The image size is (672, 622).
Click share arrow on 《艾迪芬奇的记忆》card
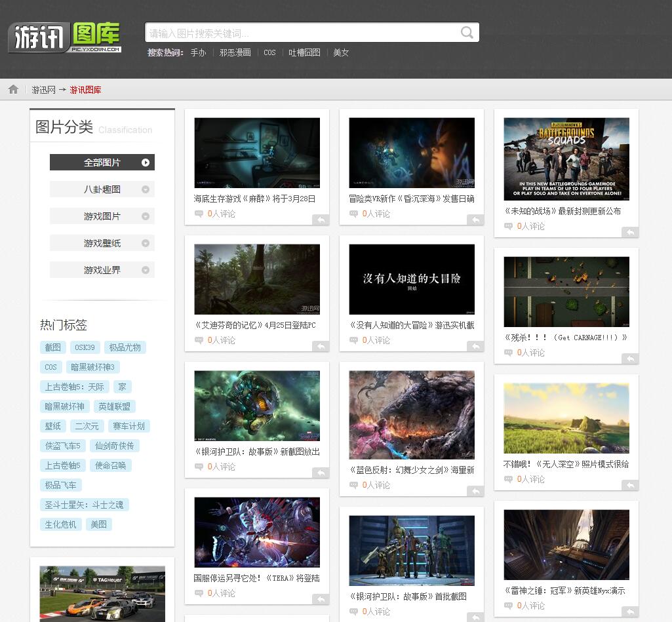pyautogui.click(x=321, y=346)
